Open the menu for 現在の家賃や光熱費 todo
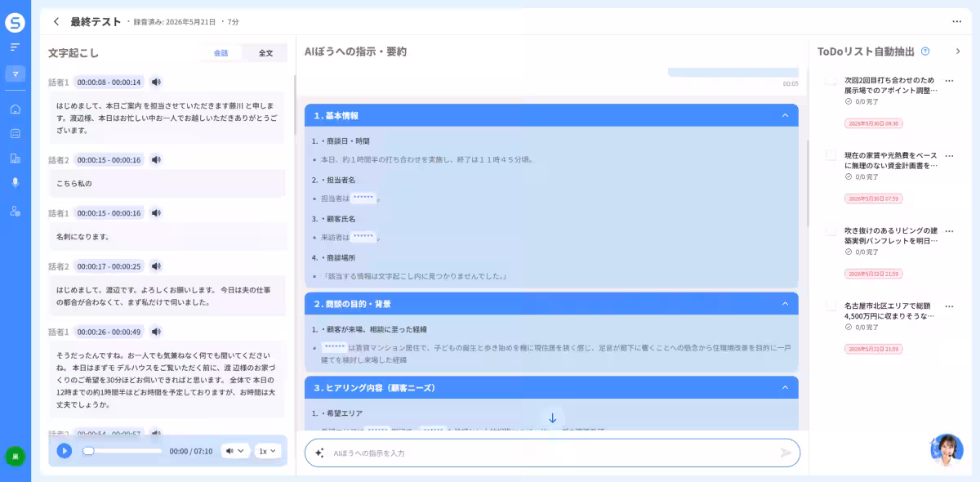The width and height of the screenshot is (980, 482). 949,155
